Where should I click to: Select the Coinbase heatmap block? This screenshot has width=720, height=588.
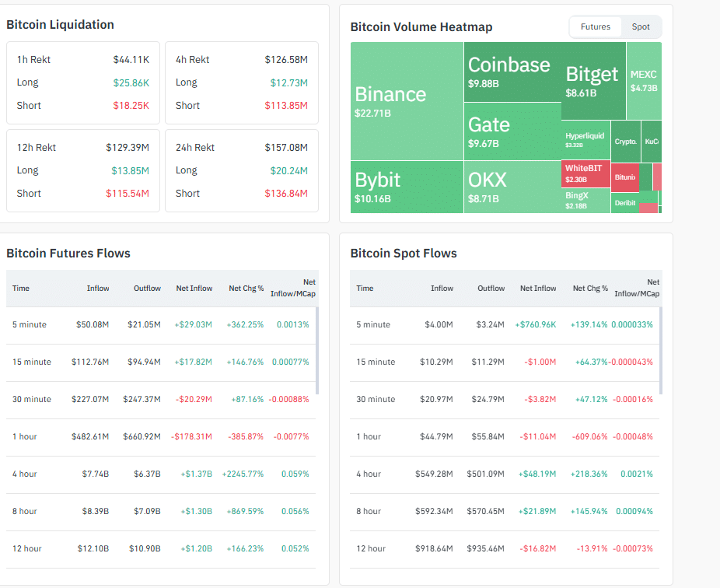pos(512,72)
